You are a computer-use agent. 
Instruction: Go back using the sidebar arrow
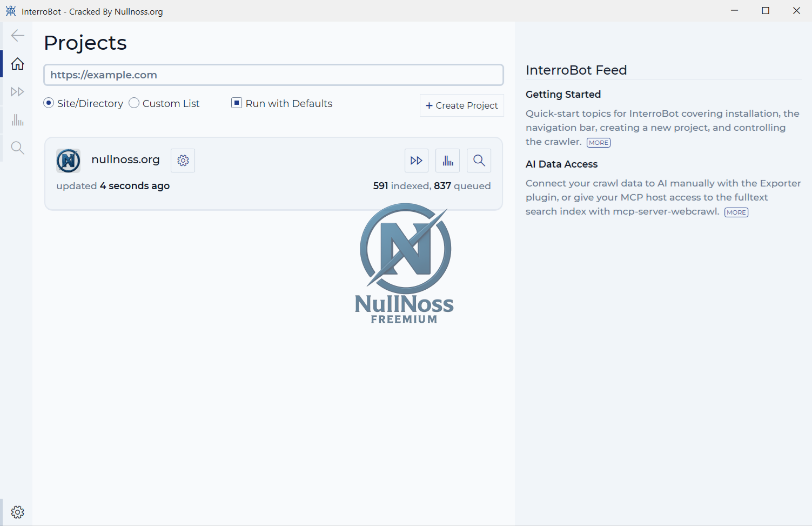pos(17,36)
